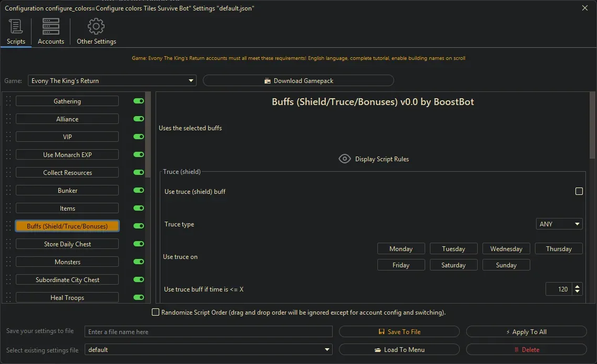Enable the Use truce (shield) buff checkbox

click(579, 192)
